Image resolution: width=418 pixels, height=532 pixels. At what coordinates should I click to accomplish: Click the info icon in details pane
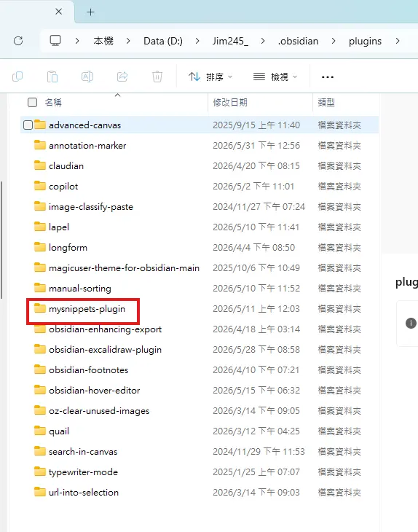point(411,323)
